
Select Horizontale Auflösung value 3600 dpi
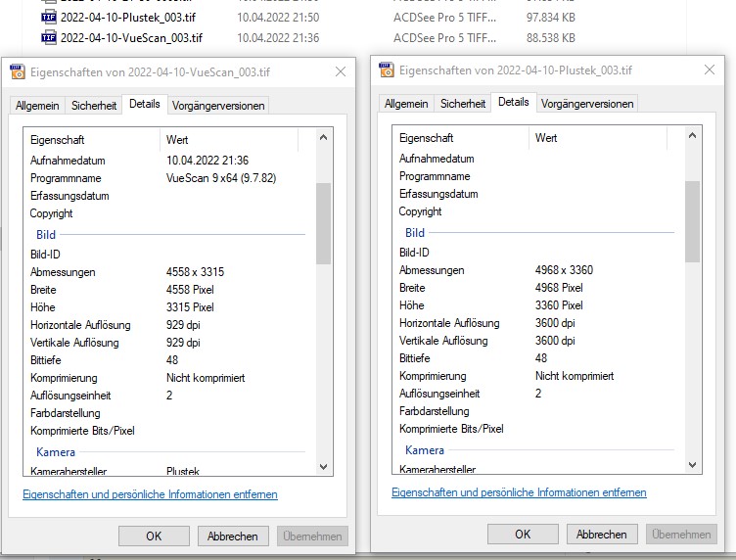pos(555,323)
